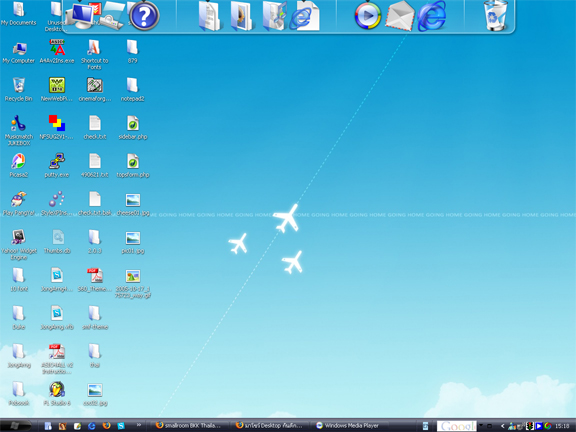Show hidden system tray icons arrow
The height and width of the screenshot is (432, 576).
pyautogui.click(x=502, y=426)
